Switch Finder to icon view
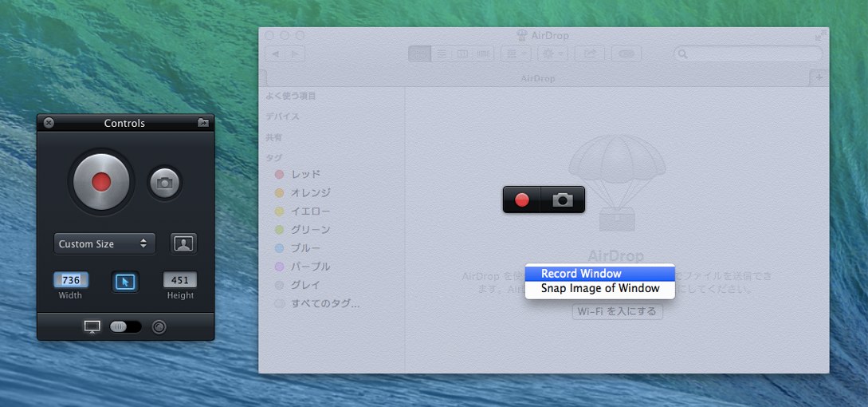This screenshot has height=407, width=868. coord(419,53)
